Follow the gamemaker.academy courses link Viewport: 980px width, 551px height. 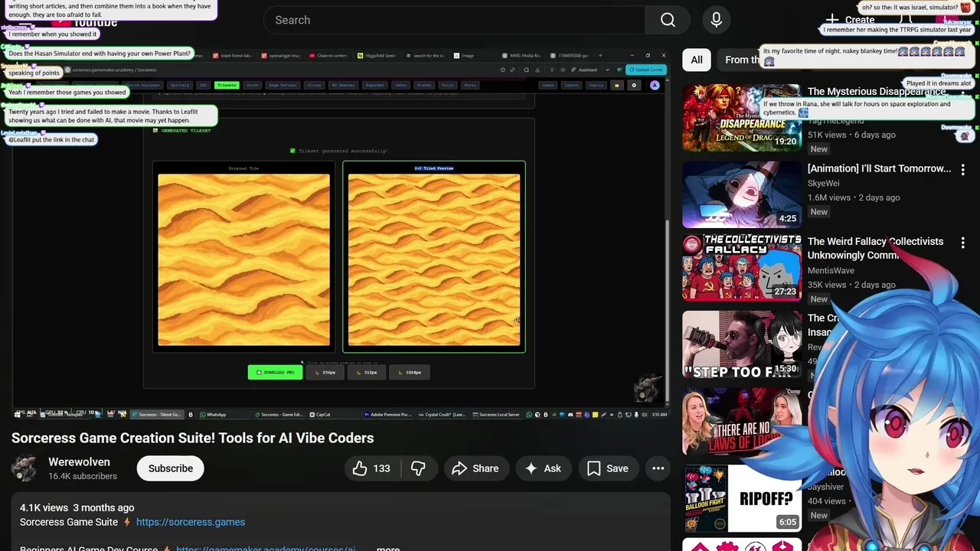coord(266,549)
